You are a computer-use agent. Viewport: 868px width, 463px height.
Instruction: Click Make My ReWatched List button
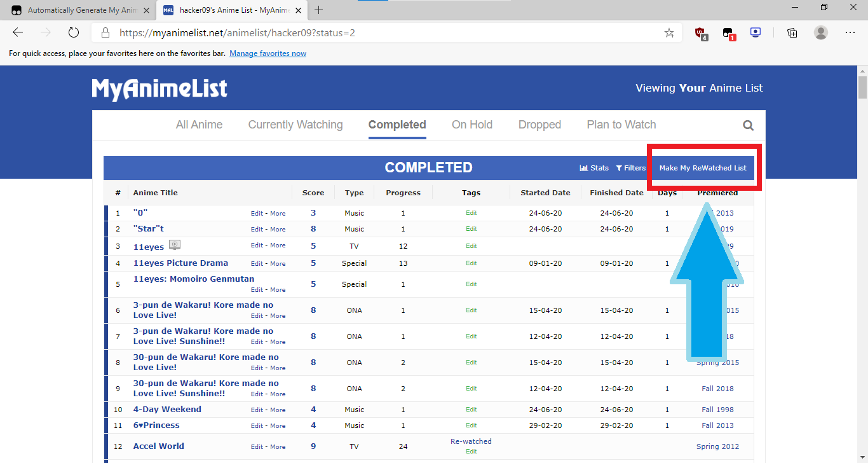click(703, 167)
